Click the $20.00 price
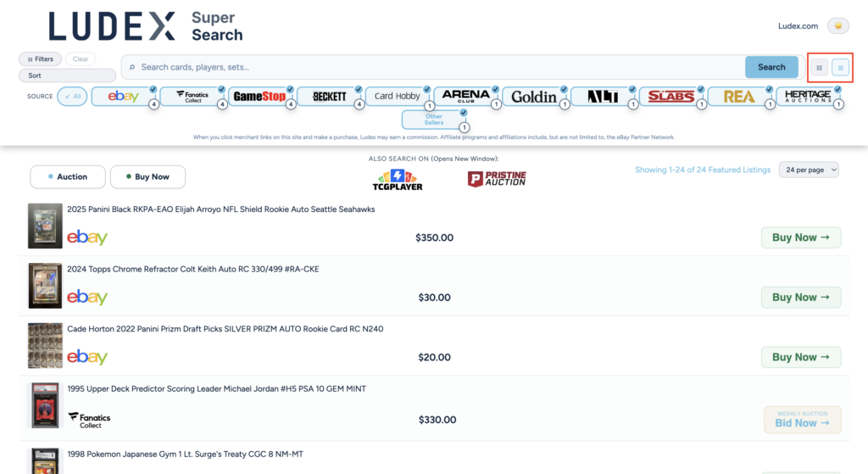 point(435,357)
